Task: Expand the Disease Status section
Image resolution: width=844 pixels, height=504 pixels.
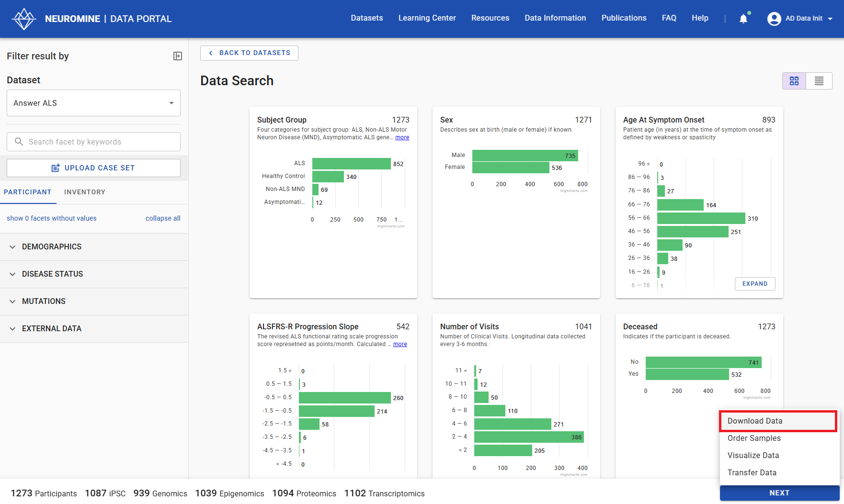Action: click(x=52, y=274)
